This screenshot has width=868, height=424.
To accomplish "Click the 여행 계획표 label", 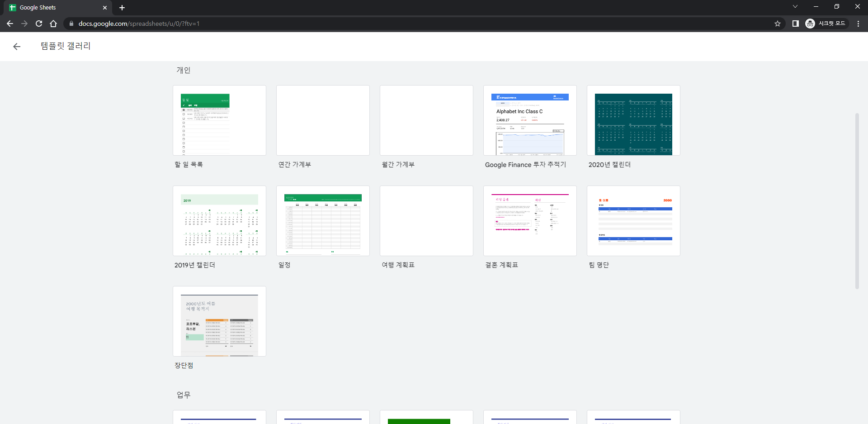I will [x=398, y=265].
